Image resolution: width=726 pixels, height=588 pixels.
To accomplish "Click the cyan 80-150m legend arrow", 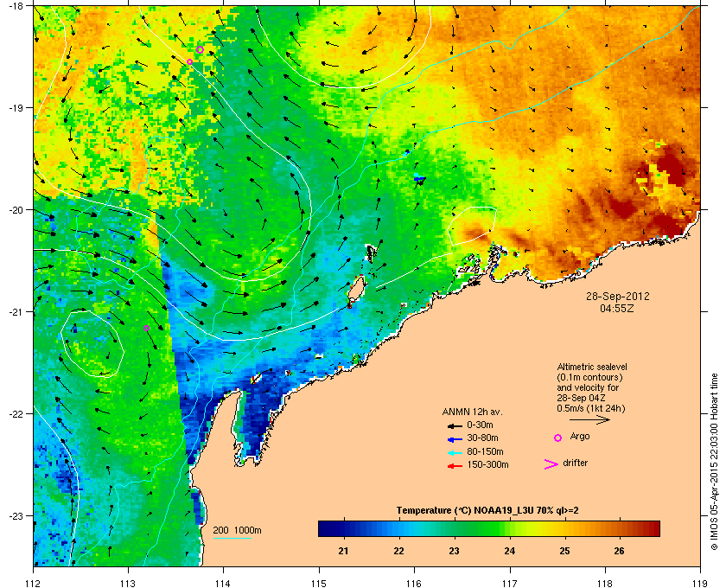I will tap(455, 452).
